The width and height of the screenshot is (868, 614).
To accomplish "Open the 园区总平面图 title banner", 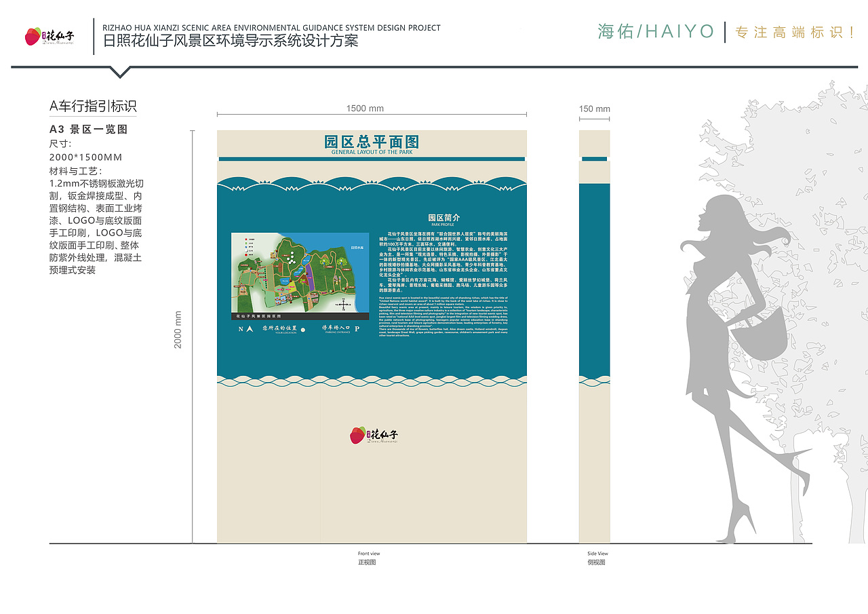I will [x=373, y=143].
